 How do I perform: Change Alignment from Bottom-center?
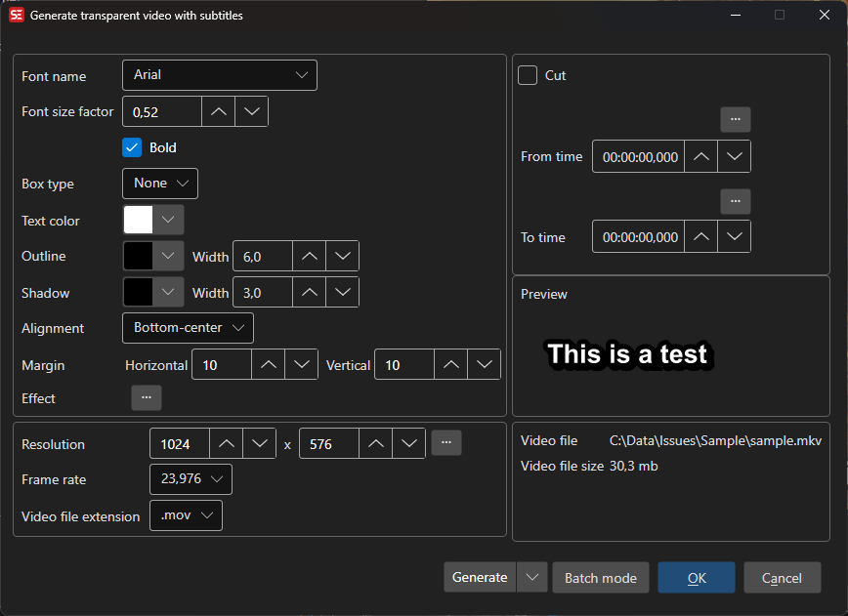[187, 327]
